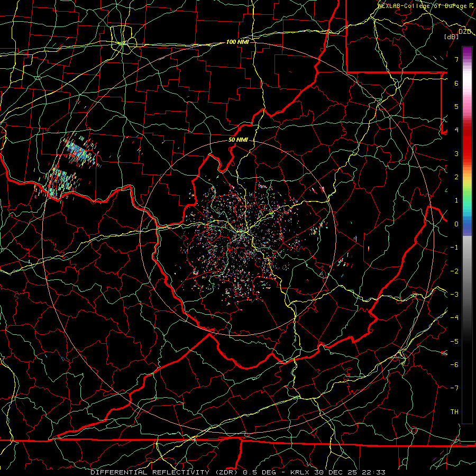Click the -7 value on the dB scale
This screenshot has height=476, width=476.
click(x=454, y=388)
